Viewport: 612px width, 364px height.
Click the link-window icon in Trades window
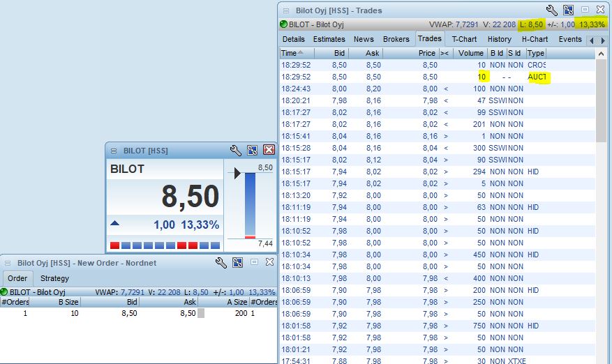point(568,10)
